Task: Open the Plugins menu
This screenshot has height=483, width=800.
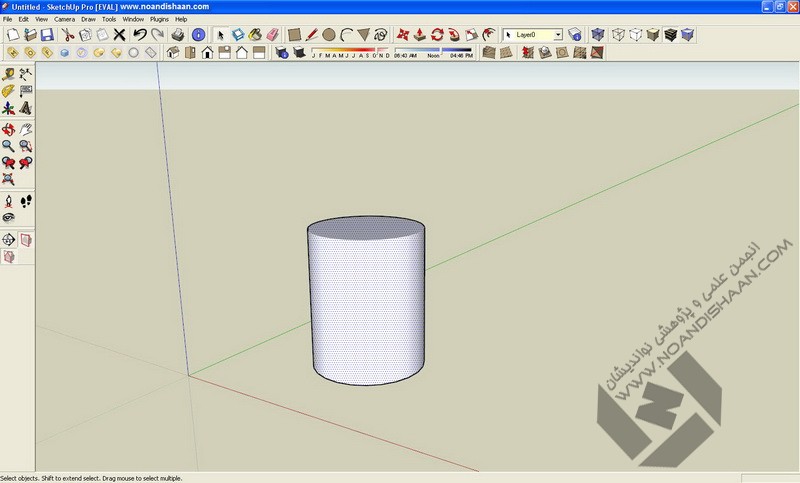Action: pyautogui.click(x=160, y=19)
